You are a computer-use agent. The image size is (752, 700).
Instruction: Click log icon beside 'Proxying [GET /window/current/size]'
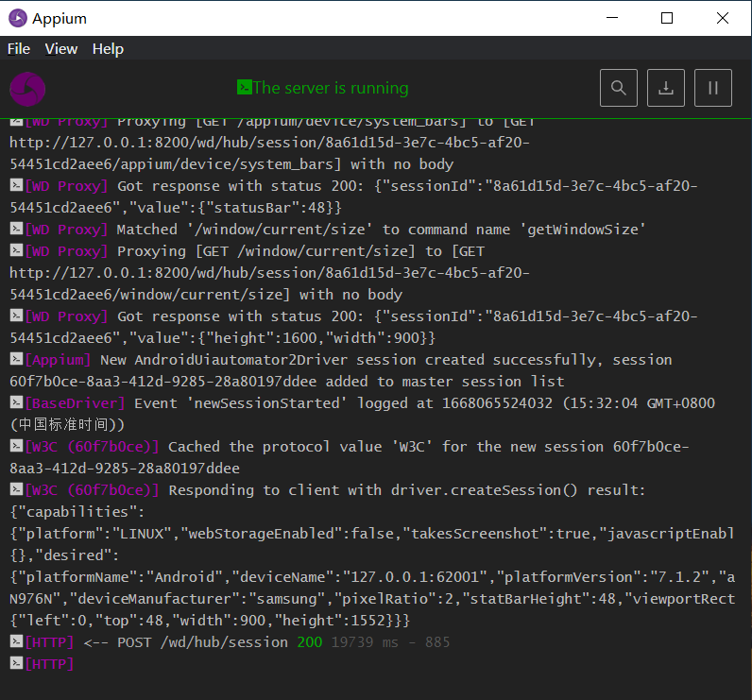[x=16, y=250]
